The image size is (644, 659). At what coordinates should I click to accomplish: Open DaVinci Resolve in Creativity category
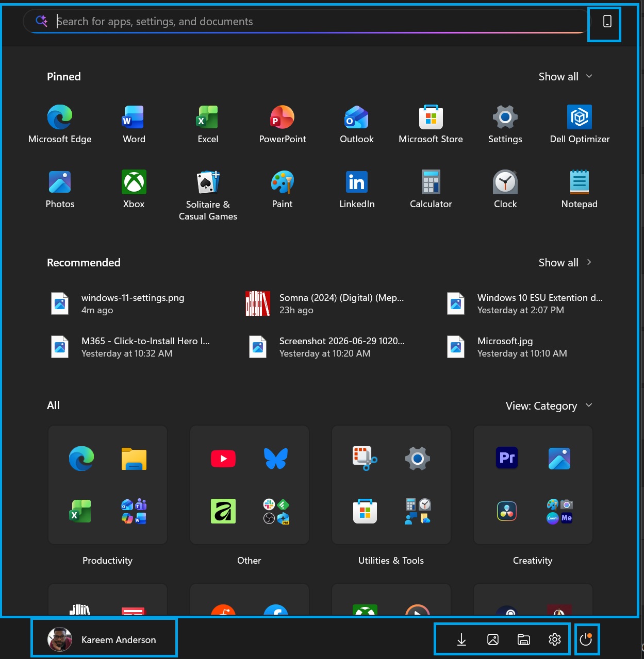(507, 511)
